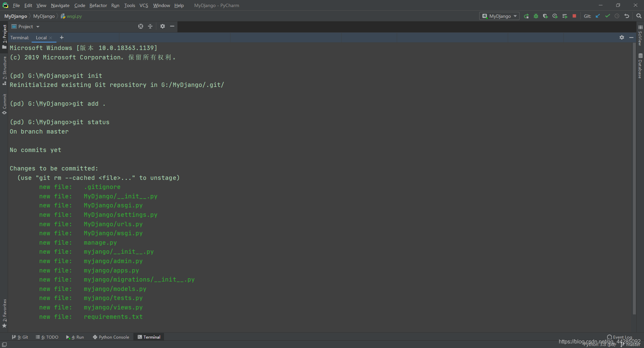Open the Navigate menu
Image resolution: width=644 pixels, height=348 pixels.
(60, 5)
